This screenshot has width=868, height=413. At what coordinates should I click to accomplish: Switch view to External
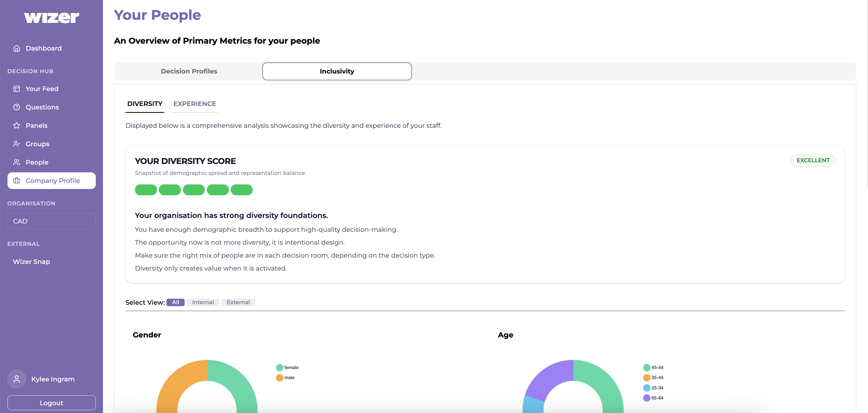point(238,302)
